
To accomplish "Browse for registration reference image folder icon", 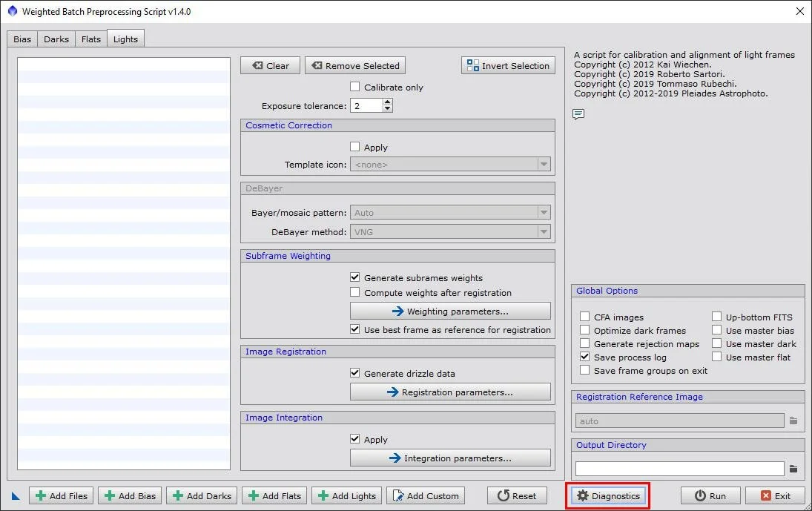I will tap(793, 421).
